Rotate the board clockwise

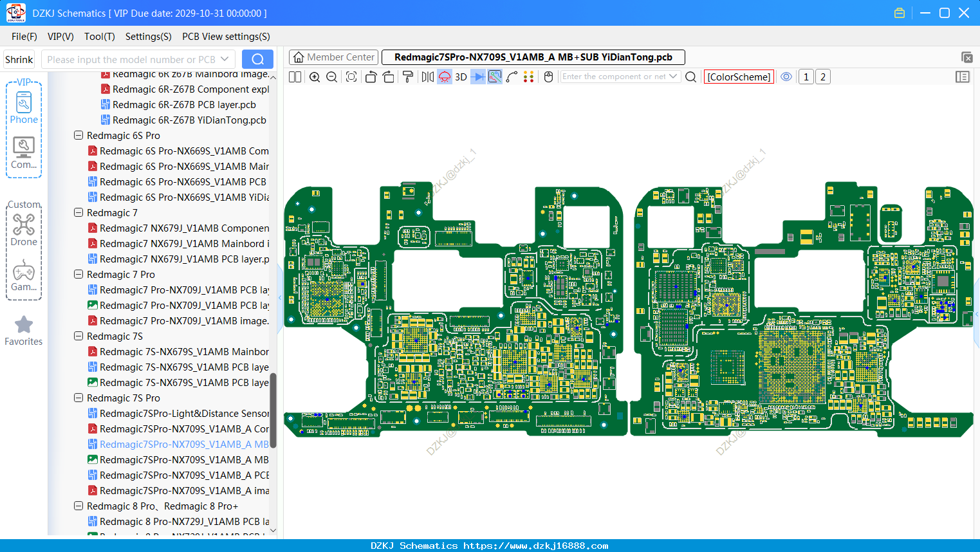point(389,77)
